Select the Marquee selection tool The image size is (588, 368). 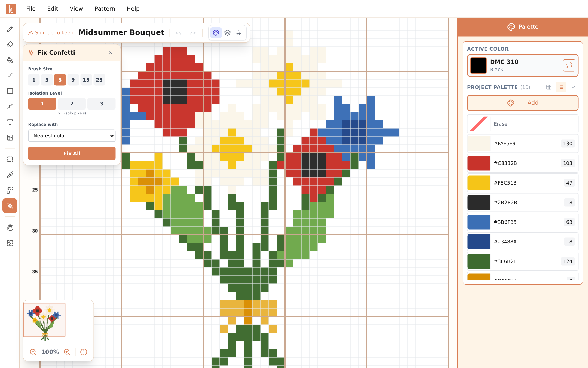[x=10, y=159]
